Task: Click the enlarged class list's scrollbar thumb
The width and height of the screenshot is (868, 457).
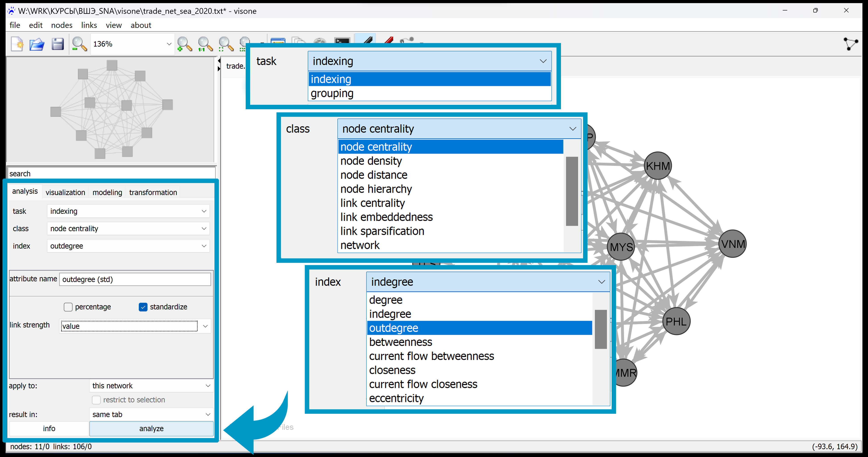Action: pyautogui.click(x=572, y=191)
